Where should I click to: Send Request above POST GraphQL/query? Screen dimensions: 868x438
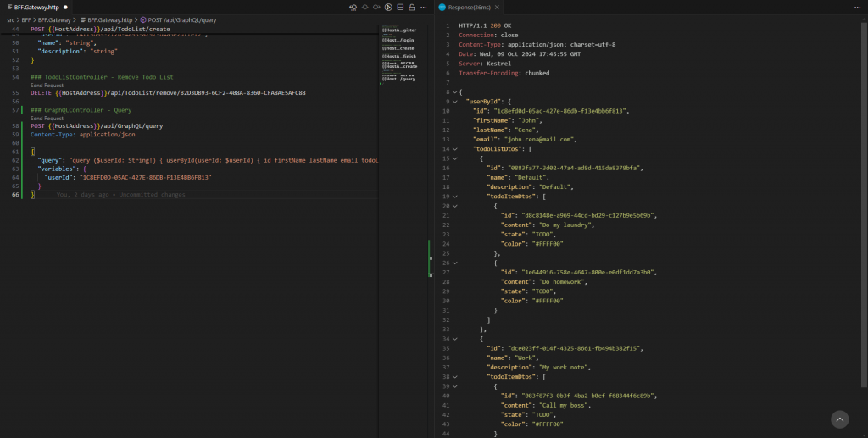click(x=47, y=119)
